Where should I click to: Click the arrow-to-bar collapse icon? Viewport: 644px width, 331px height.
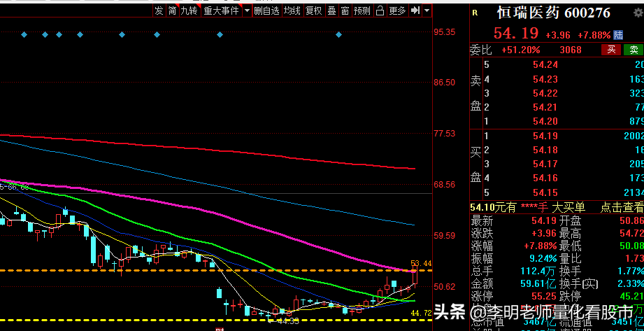[415, 10]
